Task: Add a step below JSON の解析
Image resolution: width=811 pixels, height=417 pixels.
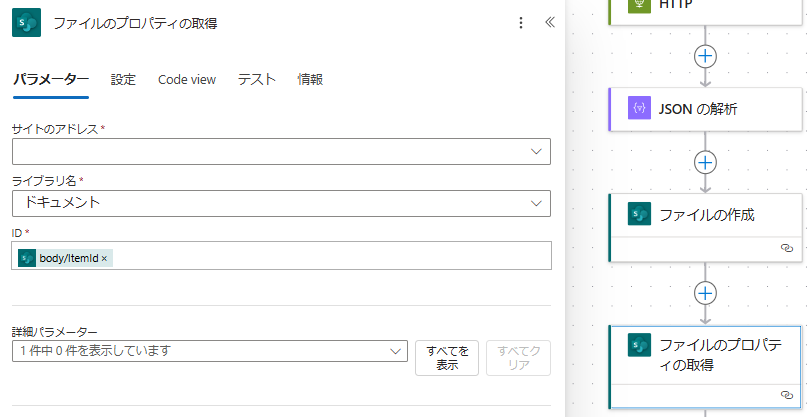Action: pyautogui.click(x=705, y=162)
